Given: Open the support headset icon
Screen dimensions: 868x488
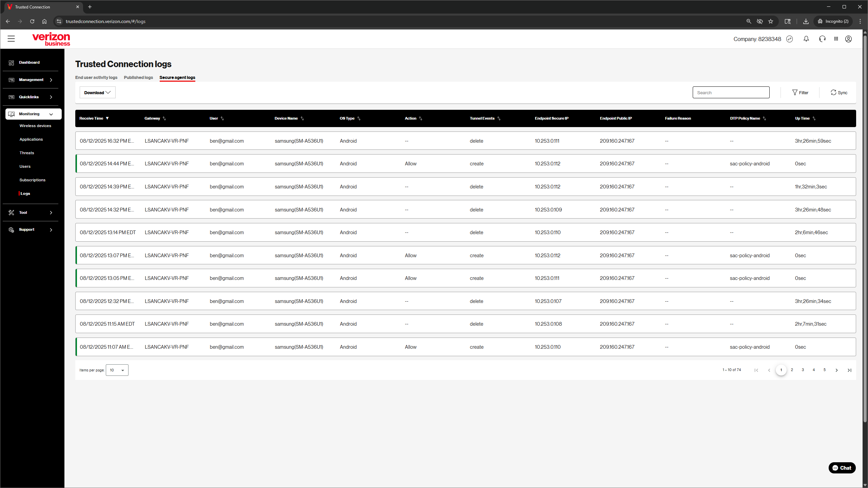Looking at the screenshot, I should click(822, 39).
